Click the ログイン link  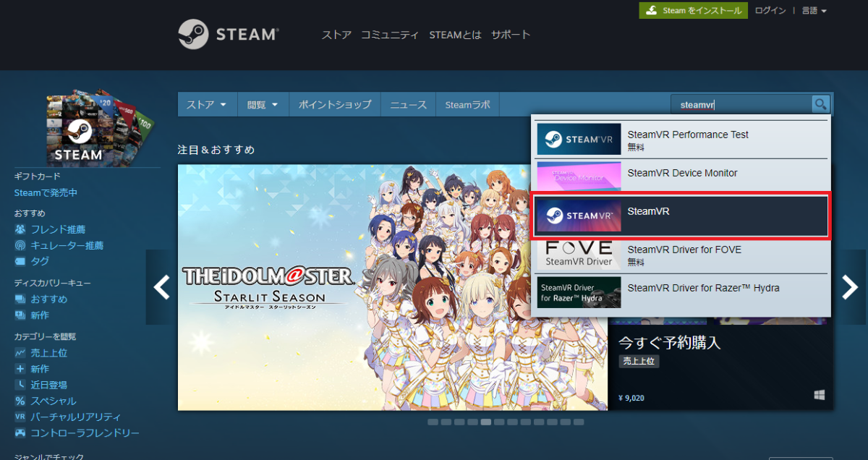770,11
